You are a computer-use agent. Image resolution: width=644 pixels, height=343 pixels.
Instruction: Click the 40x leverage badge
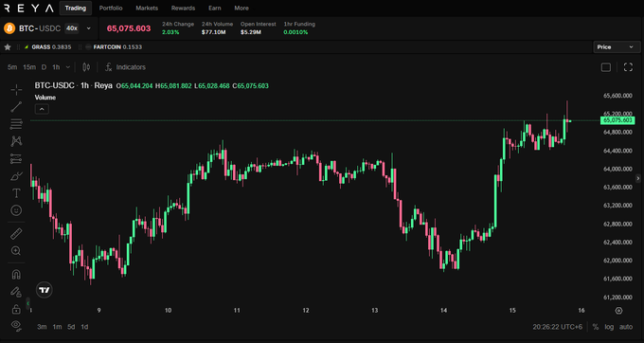(72, 28)
